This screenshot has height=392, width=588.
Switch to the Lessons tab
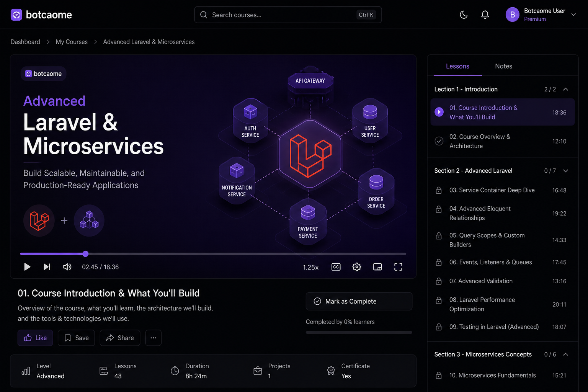pos(457,66)
